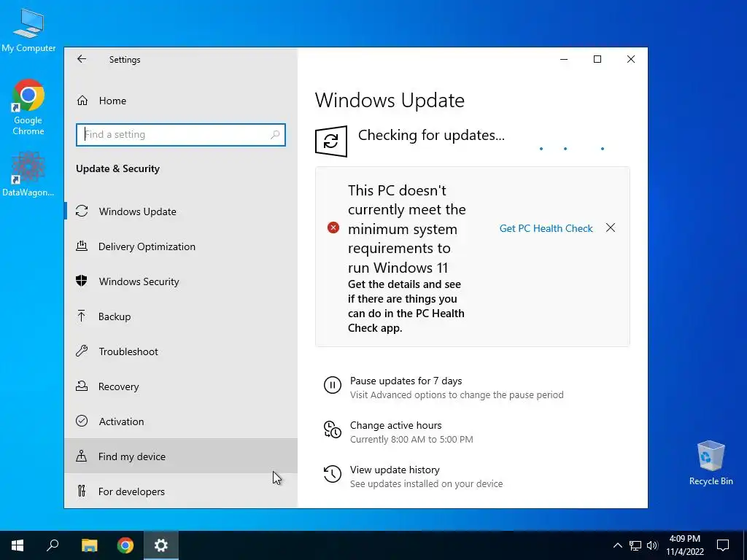Open the Windows Start button
747x560 pixels.
[x=18, y=545]
